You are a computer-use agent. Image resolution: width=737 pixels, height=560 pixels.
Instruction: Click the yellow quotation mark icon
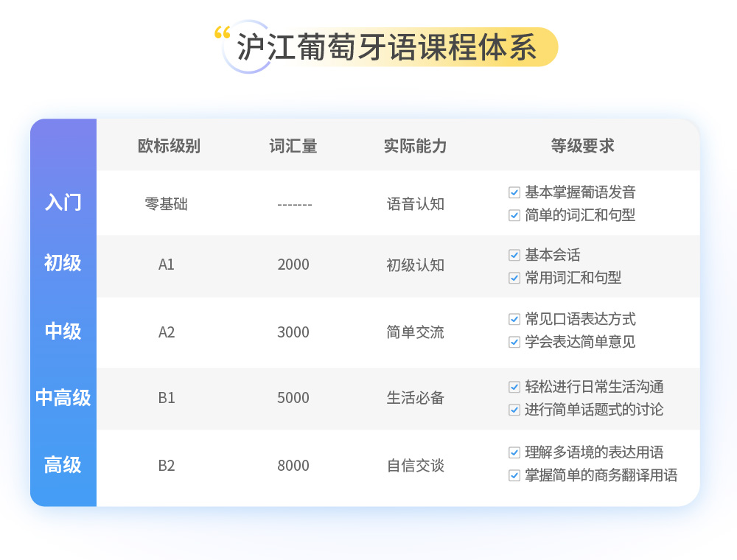[222, 33]
